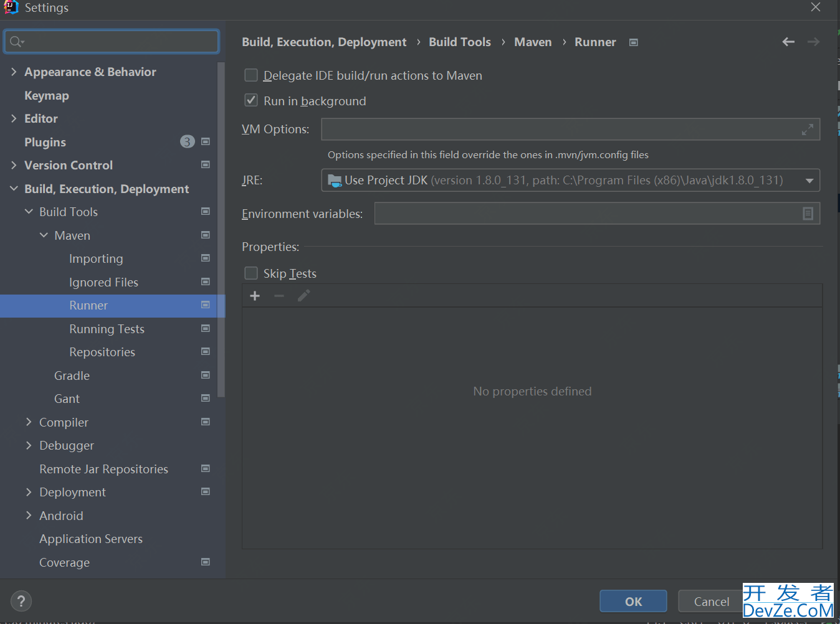Collapse the Maven node
Image resolution: width=840 pixels, height=624 pixels.
44,235
